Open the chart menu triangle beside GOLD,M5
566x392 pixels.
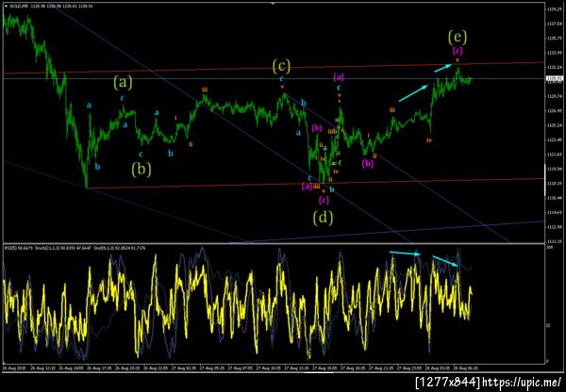6,7
